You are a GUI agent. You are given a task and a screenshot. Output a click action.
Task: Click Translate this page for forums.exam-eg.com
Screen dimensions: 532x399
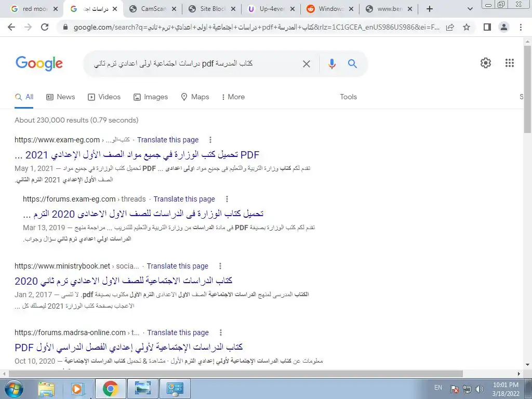184,199
